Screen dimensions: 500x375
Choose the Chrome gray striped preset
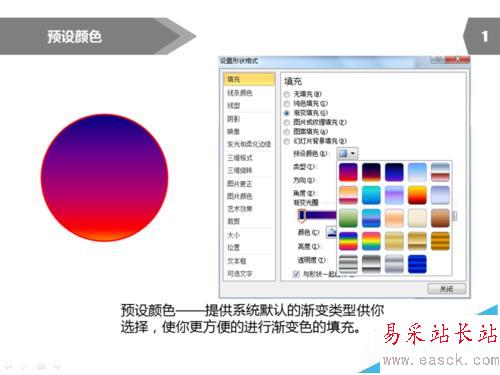pos(348,264)
